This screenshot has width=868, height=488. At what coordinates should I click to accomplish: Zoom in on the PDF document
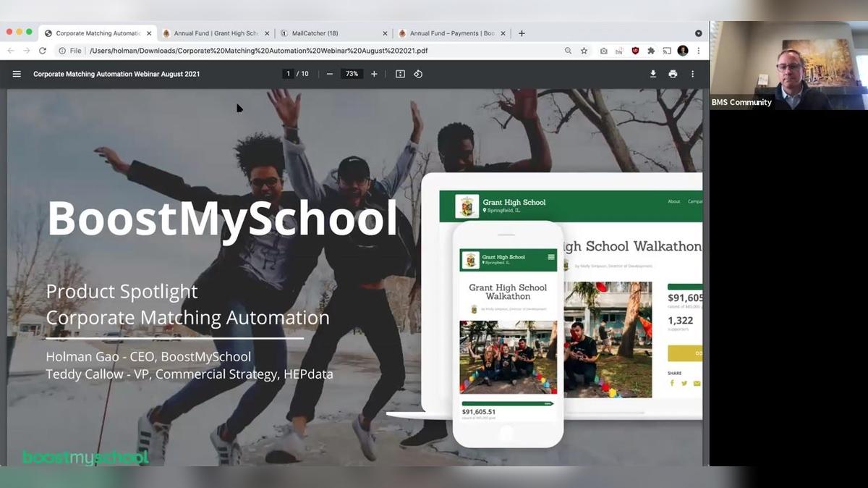coord(373,73)
